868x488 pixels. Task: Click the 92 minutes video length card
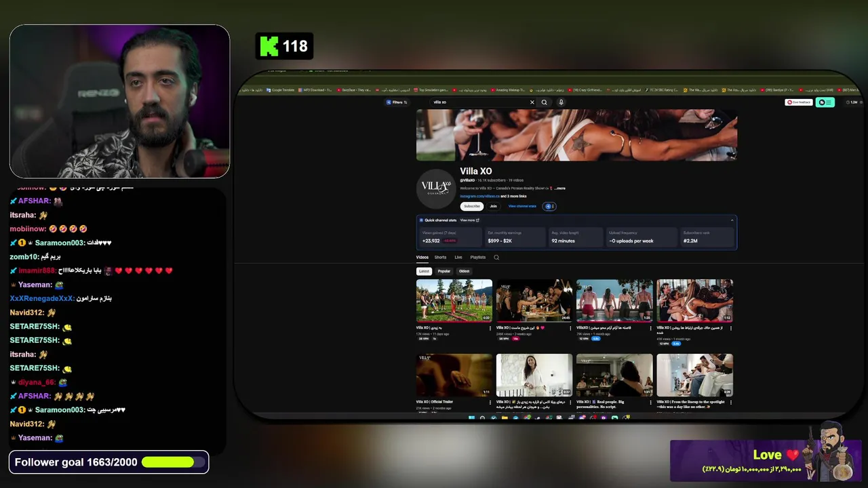coord(576,237)
